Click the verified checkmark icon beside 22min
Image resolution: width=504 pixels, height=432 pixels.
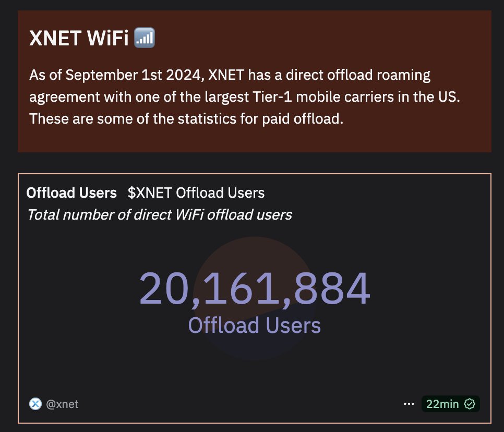tap(470, 404)
